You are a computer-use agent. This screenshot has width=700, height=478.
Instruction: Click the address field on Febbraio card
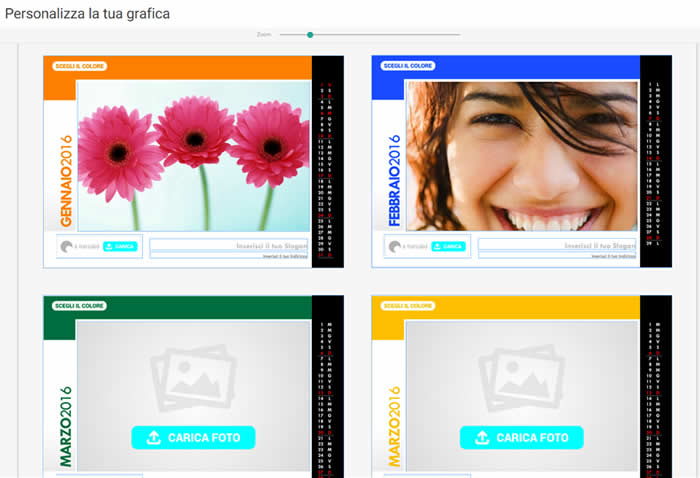point(557,256)
